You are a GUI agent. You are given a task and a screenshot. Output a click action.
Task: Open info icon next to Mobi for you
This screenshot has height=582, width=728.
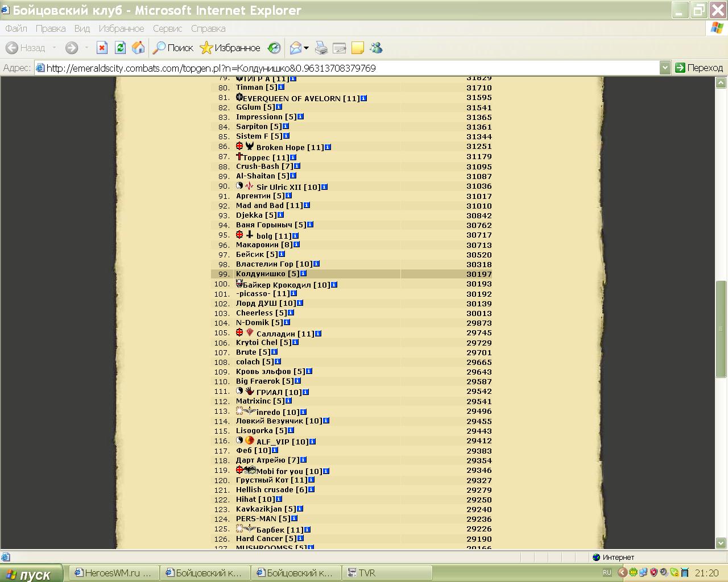pyautogui.click(x=326, y=471)
